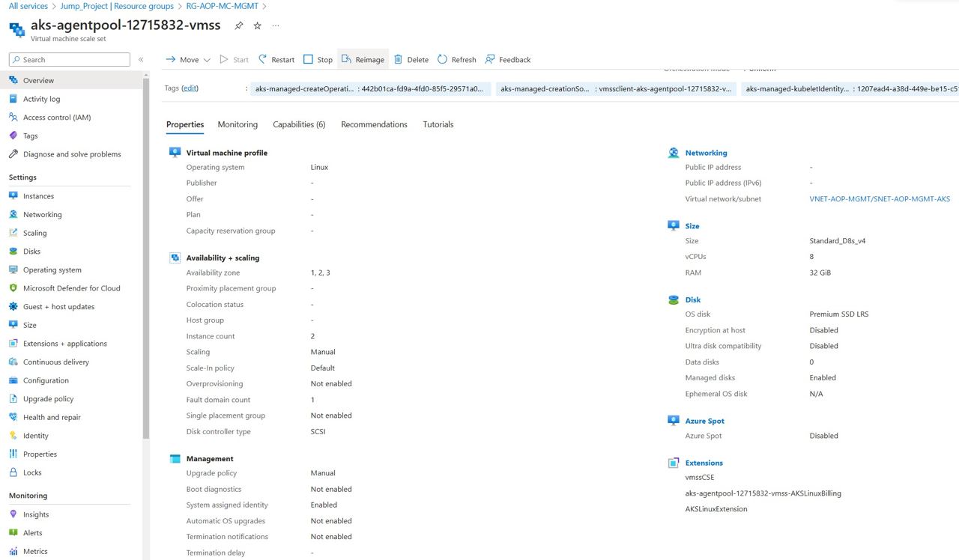This screenshot has height=560, width=959.
Task: Click the Standard_D8s_v4 size value
Action: coord(838,241)
